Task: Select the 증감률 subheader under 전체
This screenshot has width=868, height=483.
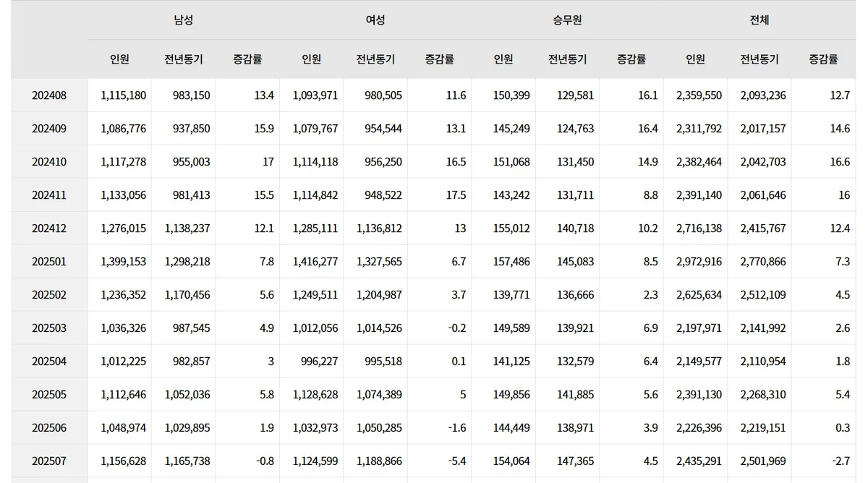Action: click(x=823, y=59)
